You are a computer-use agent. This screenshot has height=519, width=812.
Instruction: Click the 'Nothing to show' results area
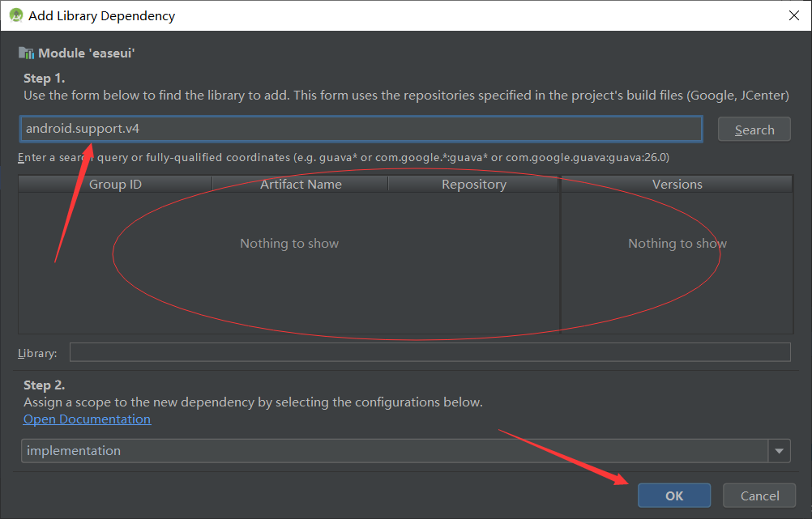289,243
